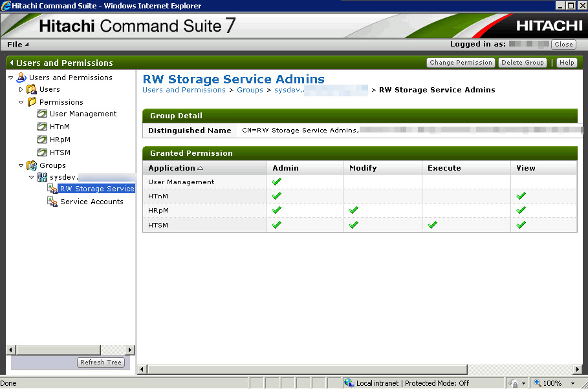This screenshot has height=389, width=588.
Task: Click the HRpM row application name
Action: pos(158,211)
